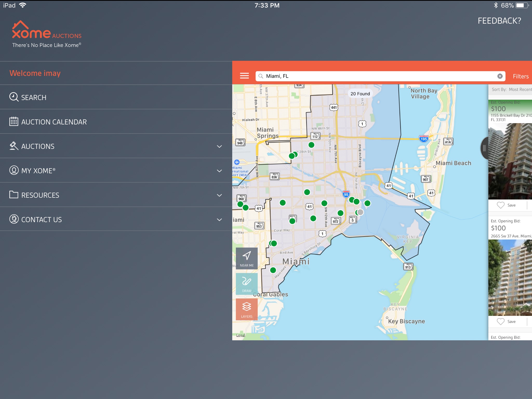Check the battery indicator in status bar

pos(522,5)
